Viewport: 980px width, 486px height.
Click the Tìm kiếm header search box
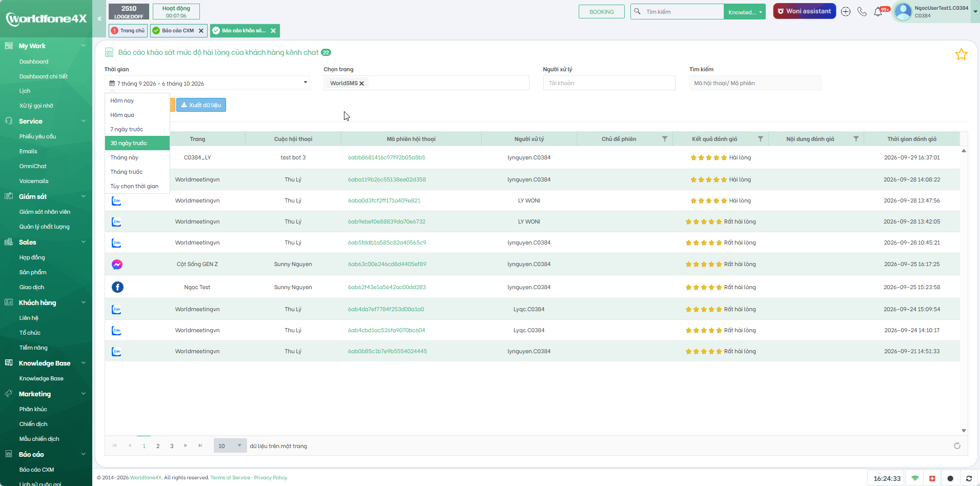click(x=683, y=12)
